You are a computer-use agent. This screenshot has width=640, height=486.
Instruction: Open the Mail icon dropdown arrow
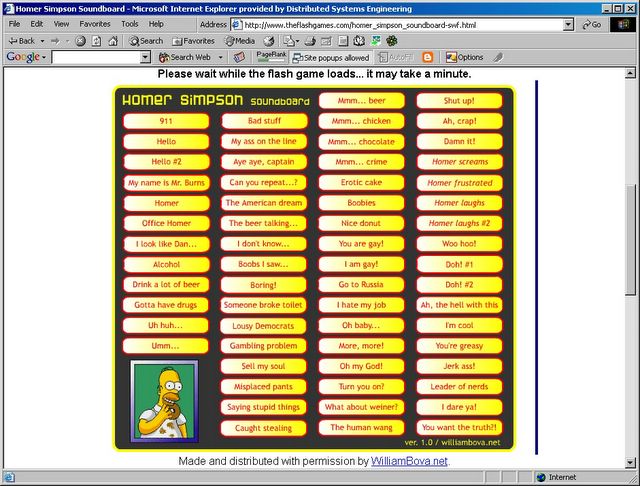tap(298, 41)
